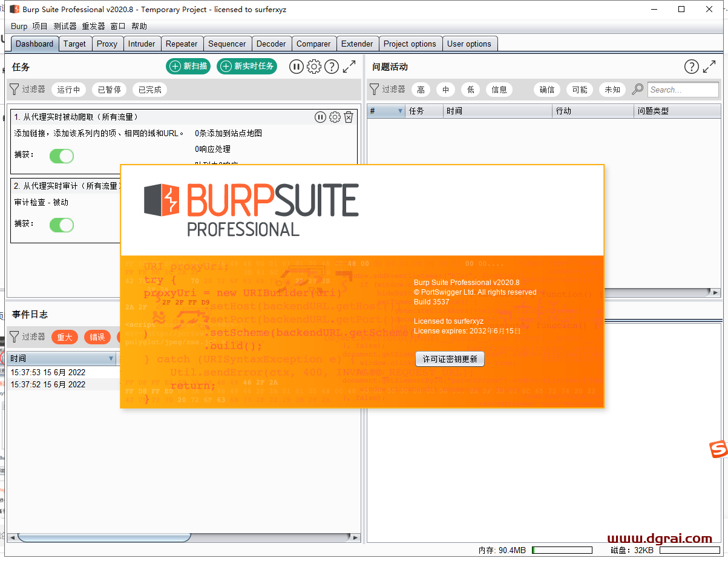Toggle the 运行中 task filter

[x=68, y=90]
